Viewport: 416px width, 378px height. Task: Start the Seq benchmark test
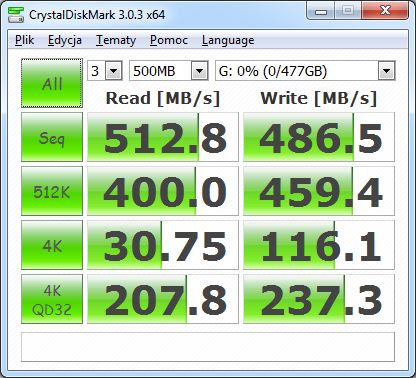pos(52,137)
